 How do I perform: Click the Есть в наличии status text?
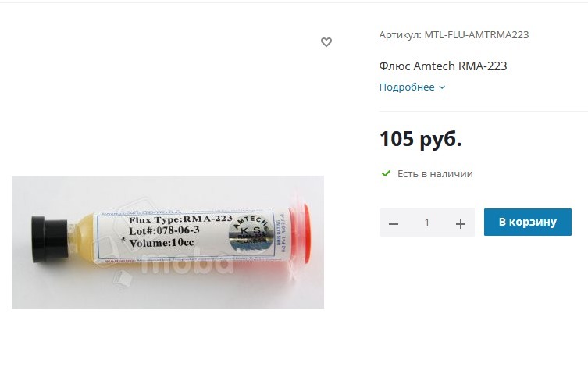pos(435,174)
